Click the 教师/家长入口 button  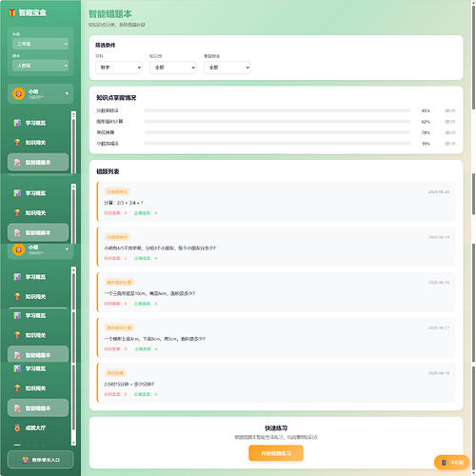41,460
